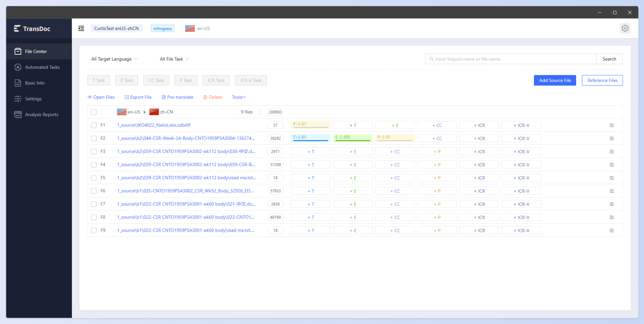Click the Automated Tasks sidebar icon

(18, 67)
